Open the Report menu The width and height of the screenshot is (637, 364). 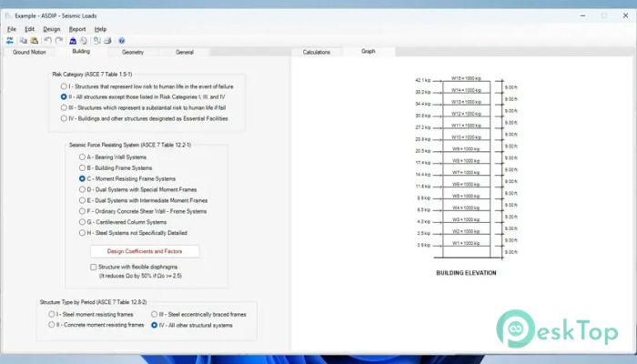(77, 29)
